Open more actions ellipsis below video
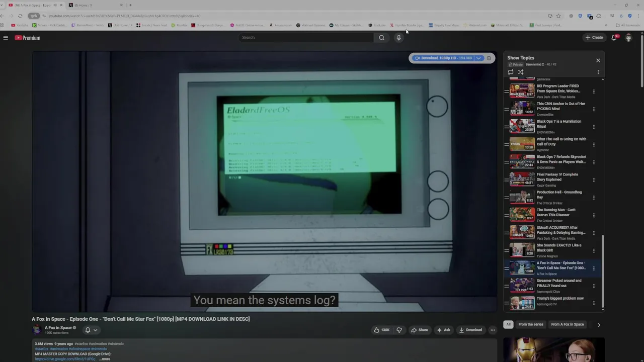Image resolution: width=644 pixels, height=362 pixels. [493, 330]
